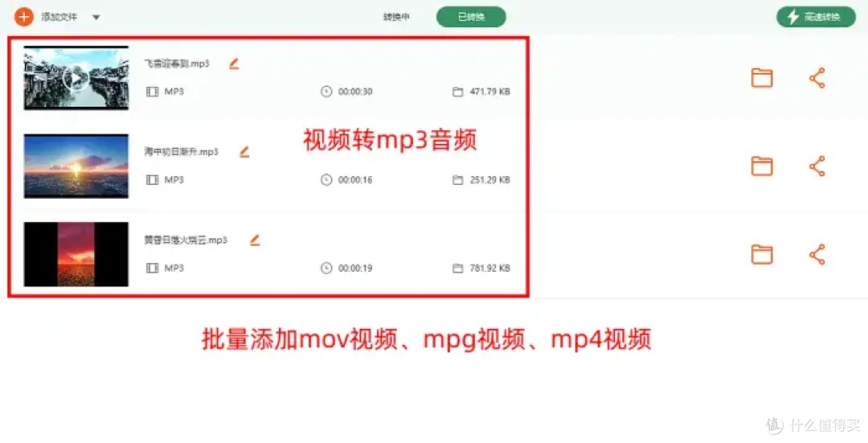
Task: Click the size icon beside 781.92 KB
Action: point(458,268)
